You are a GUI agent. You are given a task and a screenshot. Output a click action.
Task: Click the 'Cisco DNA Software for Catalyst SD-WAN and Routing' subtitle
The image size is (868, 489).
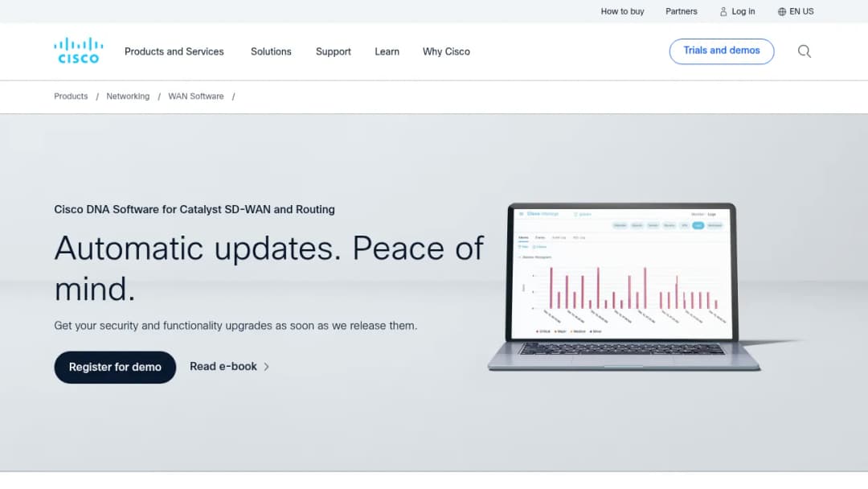pos(194,209)
